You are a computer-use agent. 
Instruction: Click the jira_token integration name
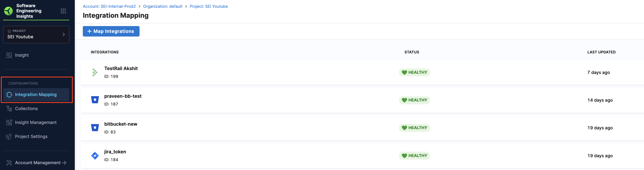point(115,152)
